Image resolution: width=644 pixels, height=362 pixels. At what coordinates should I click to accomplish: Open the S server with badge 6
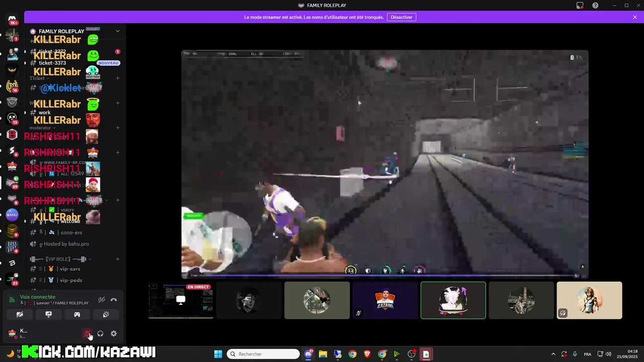13,150
